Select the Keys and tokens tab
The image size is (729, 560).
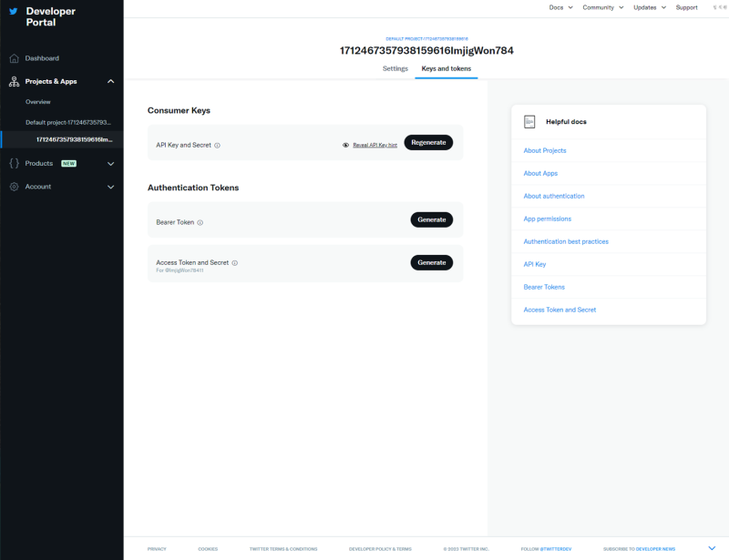(447, 69)
